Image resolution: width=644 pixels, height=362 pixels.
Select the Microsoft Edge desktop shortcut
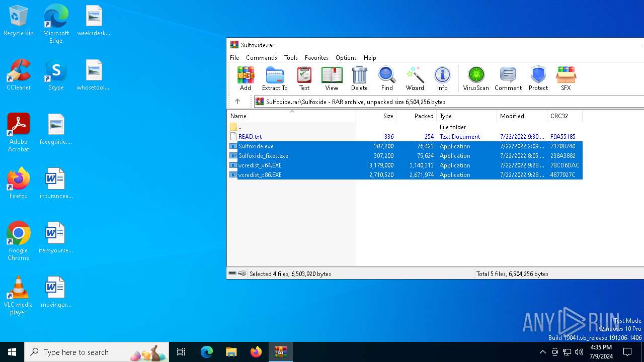56,24
